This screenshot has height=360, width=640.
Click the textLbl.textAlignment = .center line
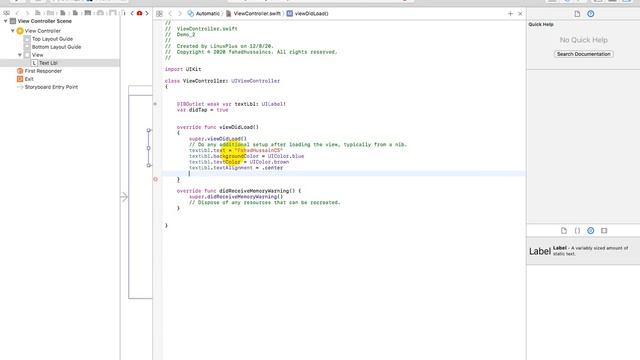tap(236, 168)
